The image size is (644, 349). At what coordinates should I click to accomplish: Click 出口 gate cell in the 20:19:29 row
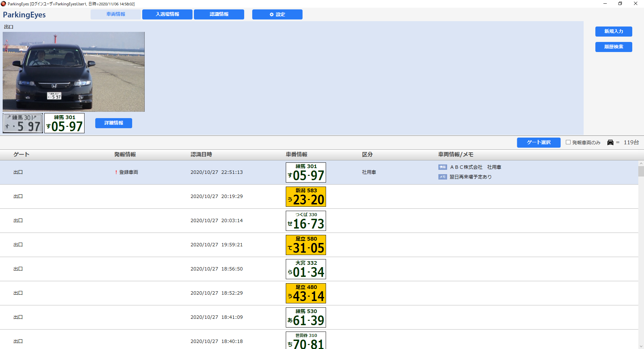point(18,196)
